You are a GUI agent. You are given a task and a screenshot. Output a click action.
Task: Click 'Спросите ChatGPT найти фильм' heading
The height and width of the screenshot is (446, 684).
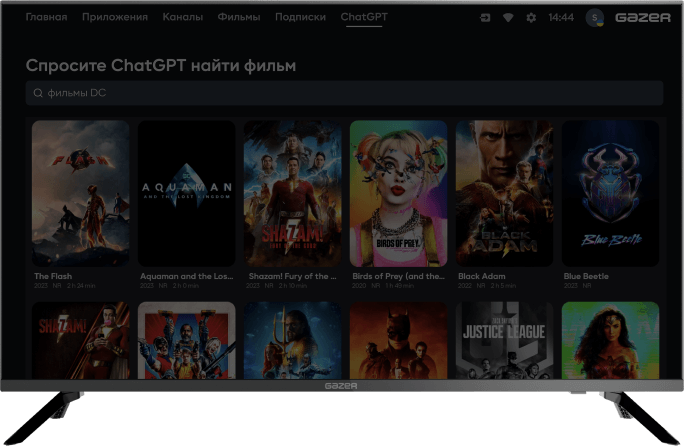pos(161,65)
